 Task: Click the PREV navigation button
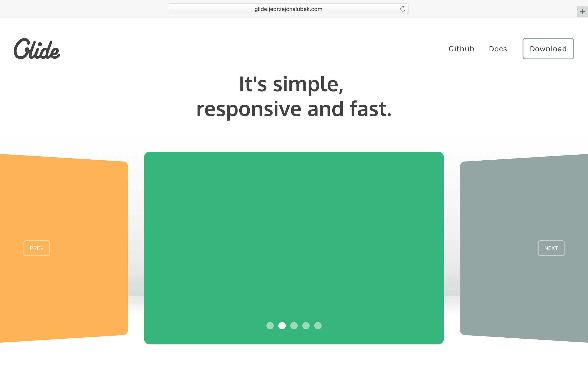click(x=37, y=248)
